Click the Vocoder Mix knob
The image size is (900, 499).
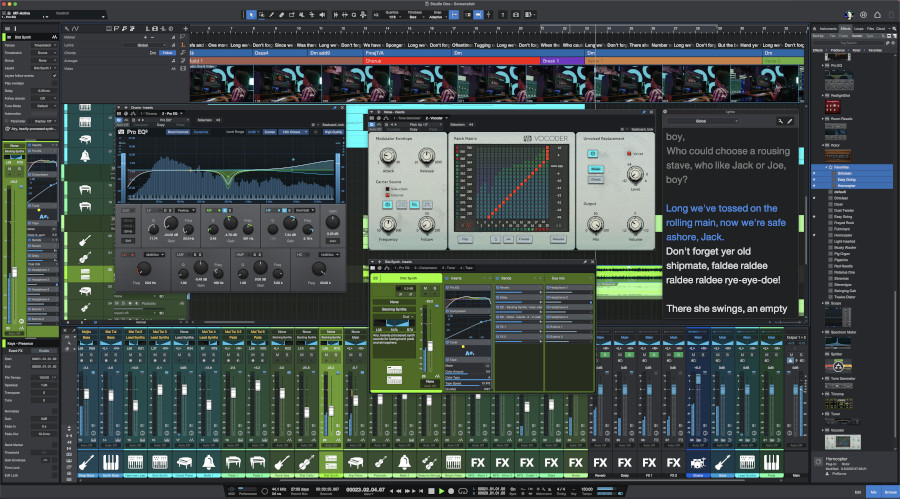click(x=595, y=225)
